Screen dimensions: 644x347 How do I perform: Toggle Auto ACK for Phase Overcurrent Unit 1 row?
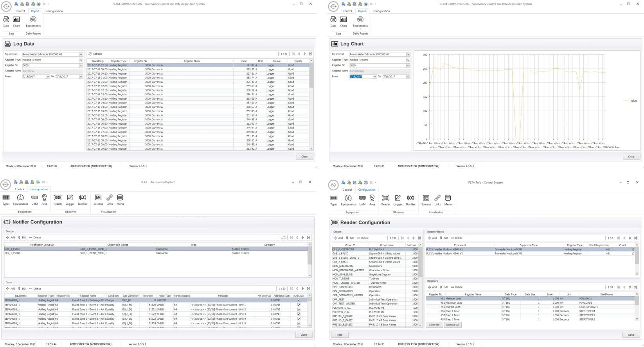click(x=299, y=305)
